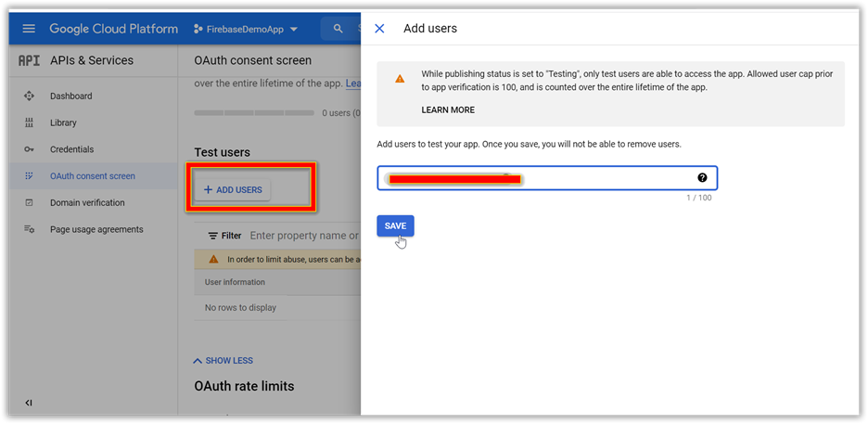868x424 pixels.
Task: Collapse the left sidebar navigation
Action: pyautogui.click(x=29, y=403)
